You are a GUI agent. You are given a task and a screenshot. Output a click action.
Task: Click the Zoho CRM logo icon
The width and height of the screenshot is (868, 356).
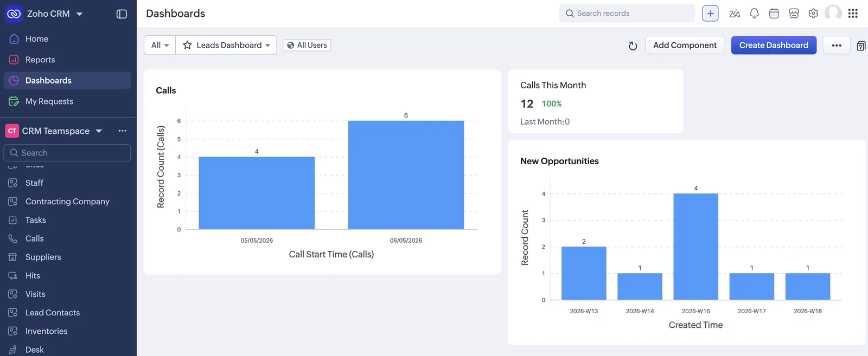14,14
